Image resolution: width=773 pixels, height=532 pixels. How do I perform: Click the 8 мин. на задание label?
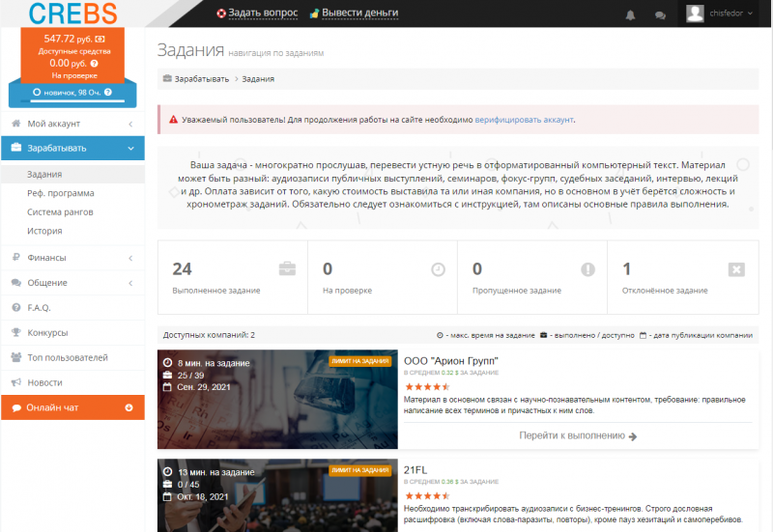coord(214,363)
